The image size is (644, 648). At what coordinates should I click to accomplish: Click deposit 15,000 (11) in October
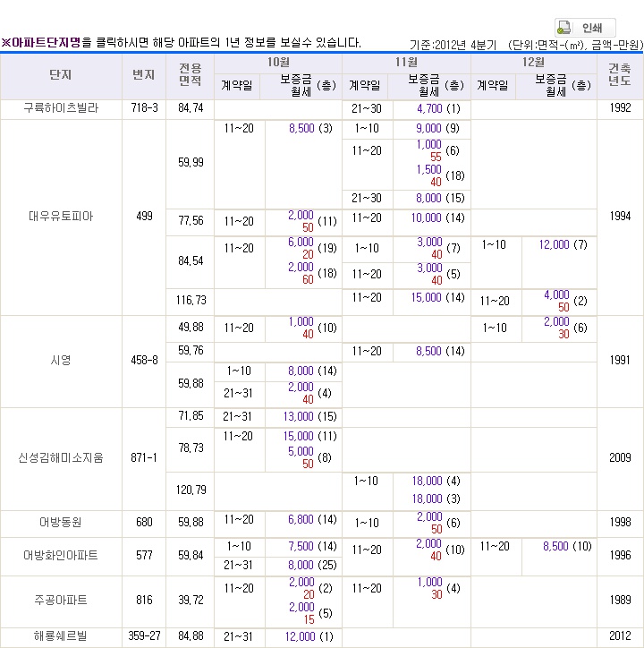click(x=309, y=437)
